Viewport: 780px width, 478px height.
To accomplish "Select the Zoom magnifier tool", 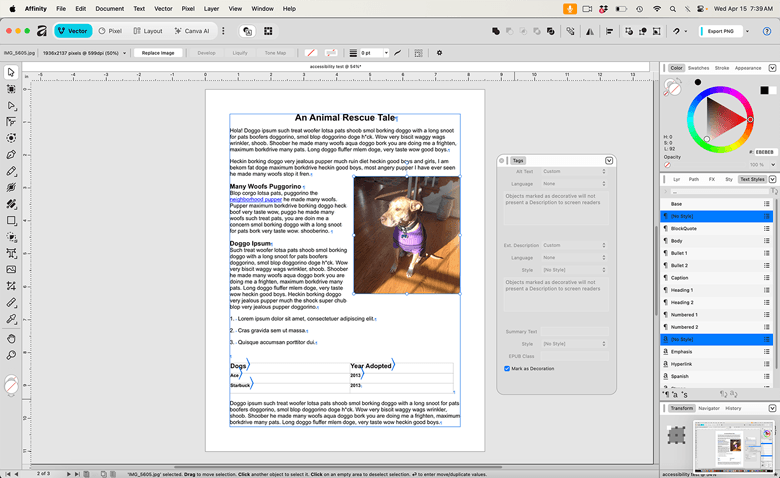I will 11,353.
